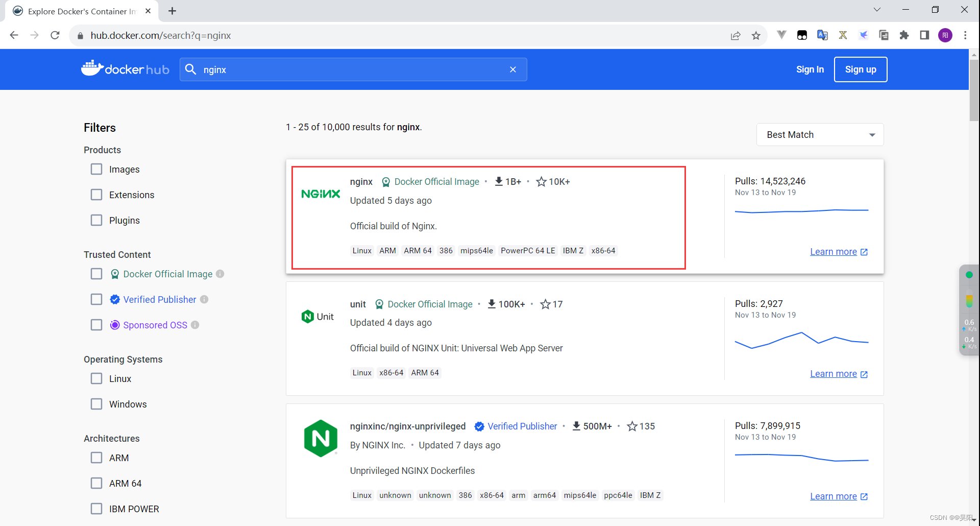Click the NGINX logo in first result
Screen dimensions: 980x526
321,194
